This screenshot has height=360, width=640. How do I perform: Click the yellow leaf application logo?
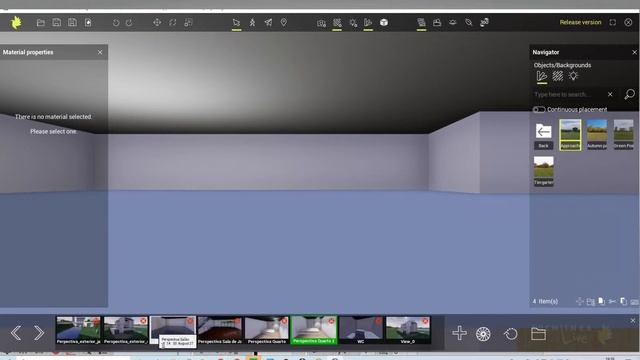pos(16,22)
